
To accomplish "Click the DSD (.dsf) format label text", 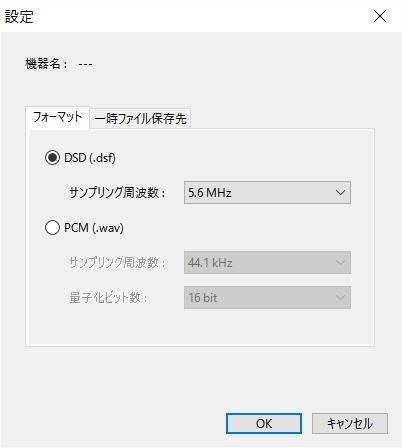I will tap(90, 158).
